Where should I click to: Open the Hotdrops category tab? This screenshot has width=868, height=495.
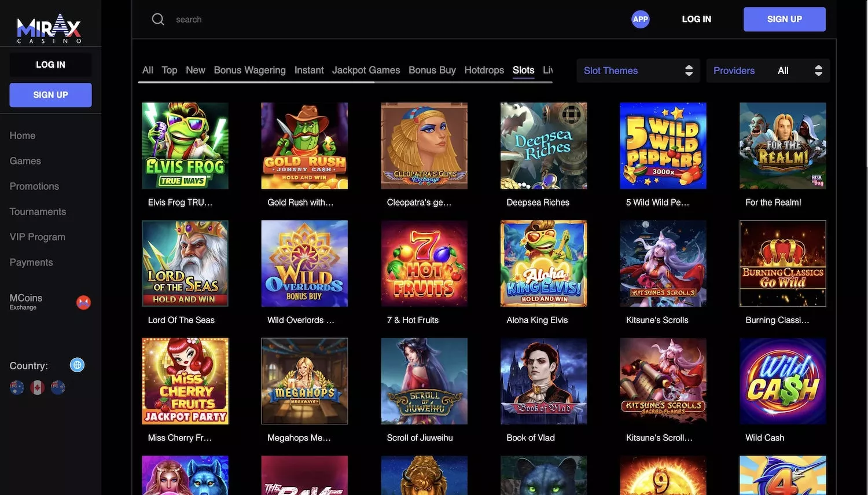(x=484, y=70)
